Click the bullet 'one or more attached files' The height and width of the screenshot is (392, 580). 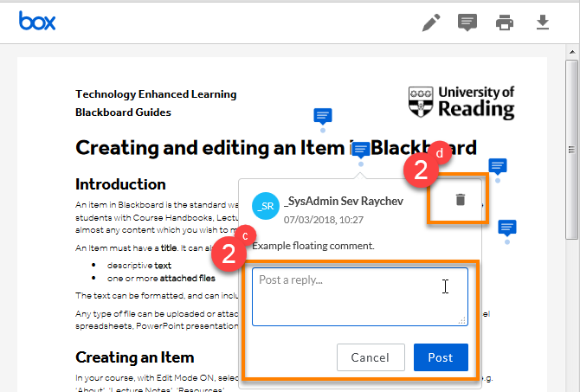pos(161,278)
